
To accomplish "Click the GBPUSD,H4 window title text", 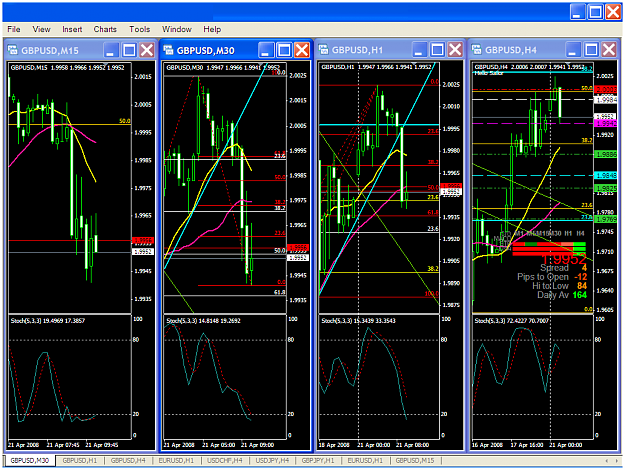I will click(x=511, y=50).
